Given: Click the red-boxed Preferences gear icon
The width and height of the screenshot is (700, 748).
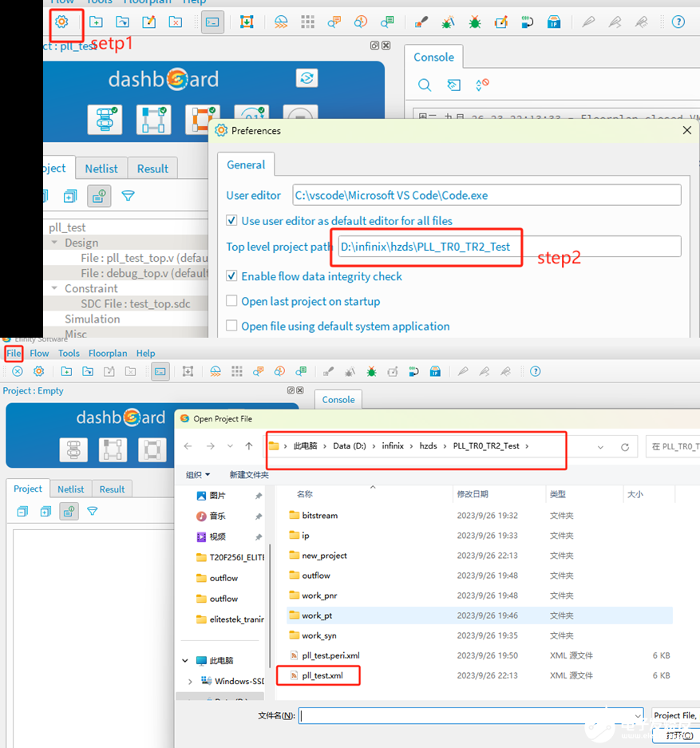Looking at the screenshot, I should [61, 22].
